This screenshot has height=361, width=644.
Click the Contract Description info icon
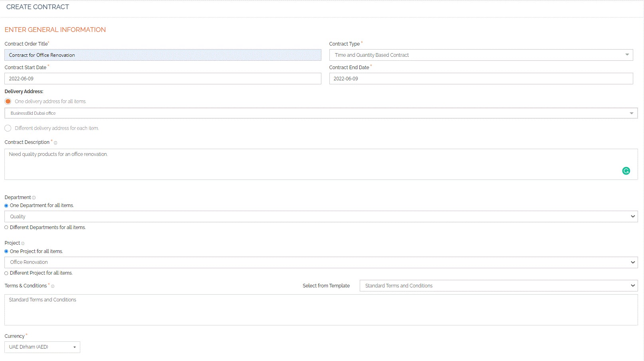[x=55, y=143]
